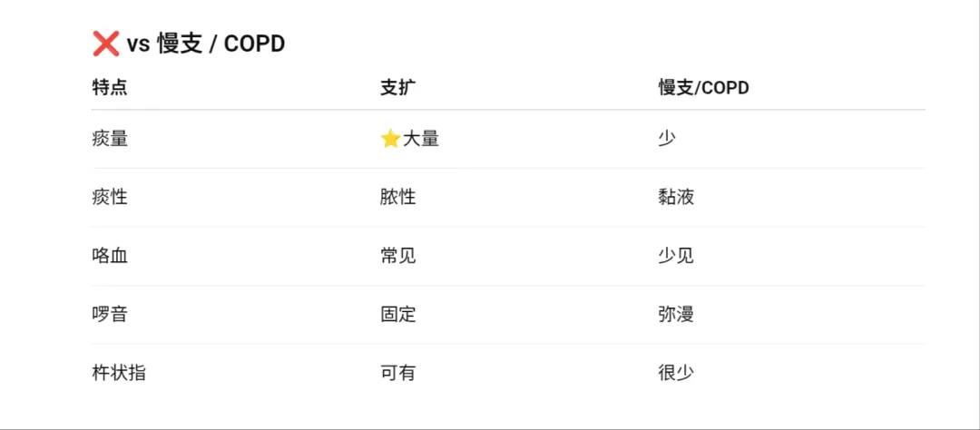The height and width of the screenshot is (430, 980).
Task: Click the 黏液 cell
Action: [676, 198]
